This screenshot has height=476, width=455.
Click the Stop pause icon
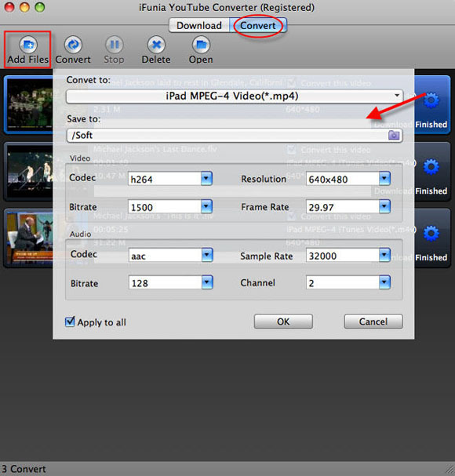tap(115, 45)
